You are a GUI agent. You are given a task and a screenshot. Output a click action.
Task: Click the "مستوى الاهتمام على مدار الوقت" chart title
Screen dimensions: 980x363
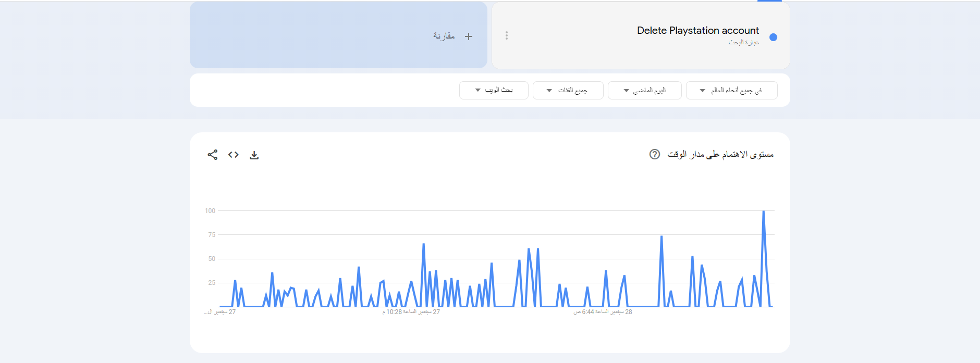pos(720,154)
